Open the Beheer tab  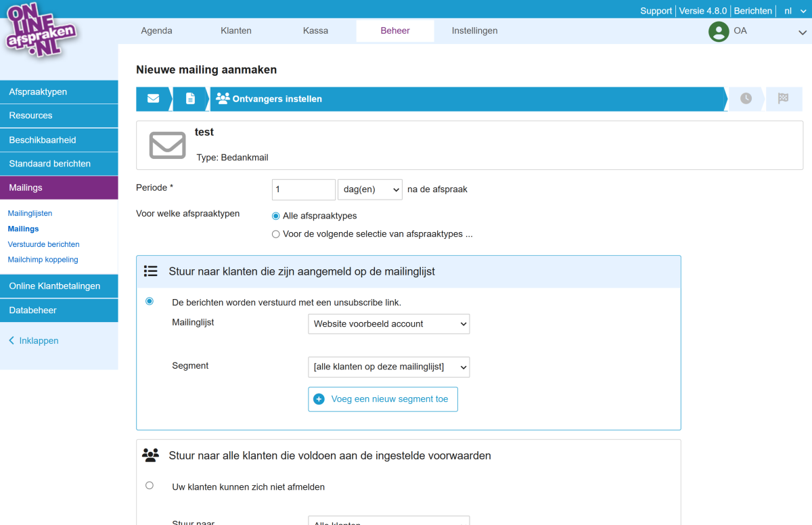click(x=395, y=30)
